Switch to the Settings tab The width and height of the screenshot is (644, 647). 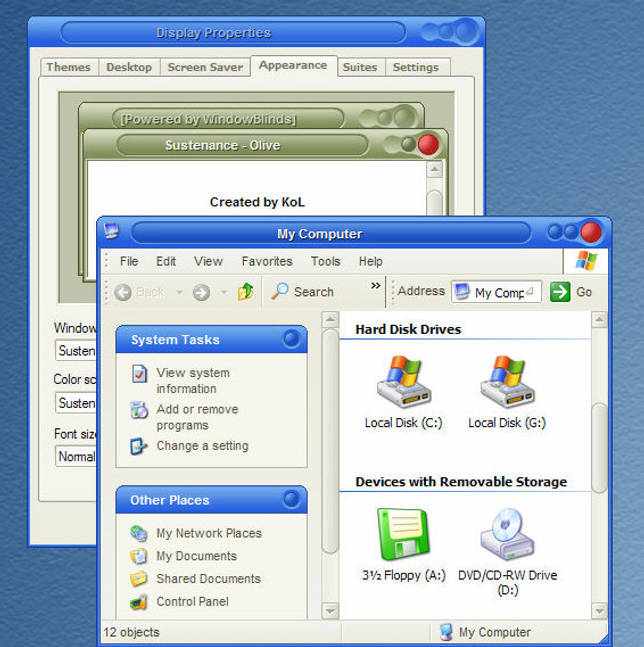coord(416,67)
